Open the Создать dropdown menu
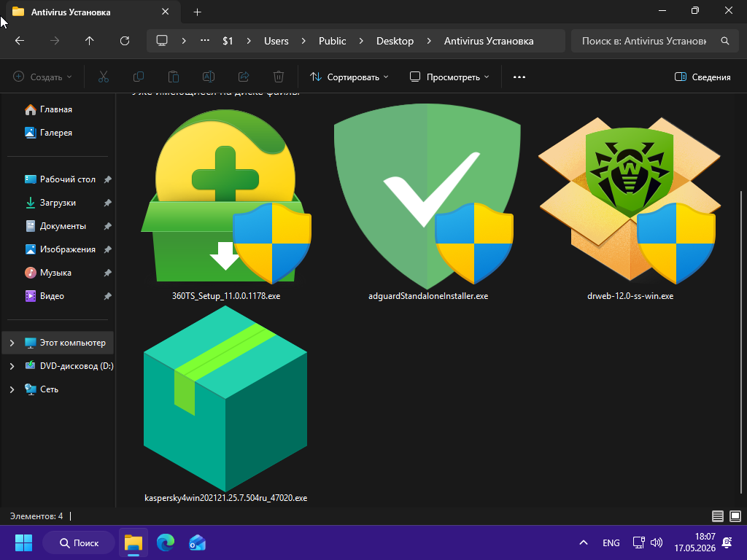This screenshot has height=560, width=747. pos(42,77)
